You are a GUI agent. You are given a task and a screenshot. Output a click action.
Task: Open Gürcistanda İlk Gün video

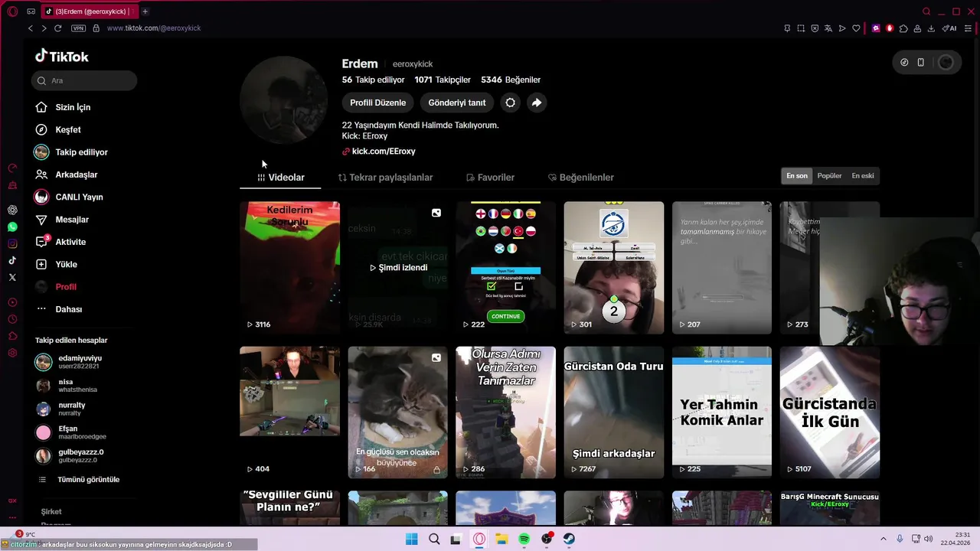click(830, 412)
